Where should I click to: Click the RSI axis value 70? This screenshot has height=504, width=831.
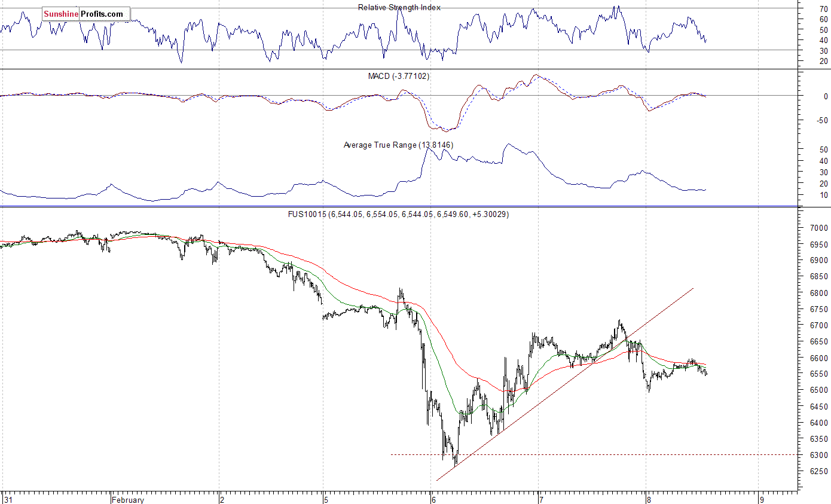click(x=823, y=9)
